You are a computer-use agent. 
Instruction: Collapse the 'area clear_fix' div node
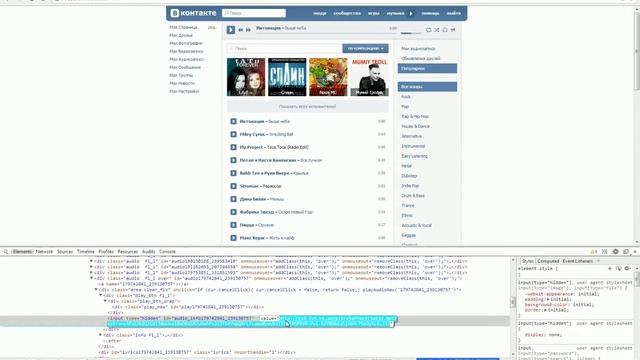tap(96, 290)
